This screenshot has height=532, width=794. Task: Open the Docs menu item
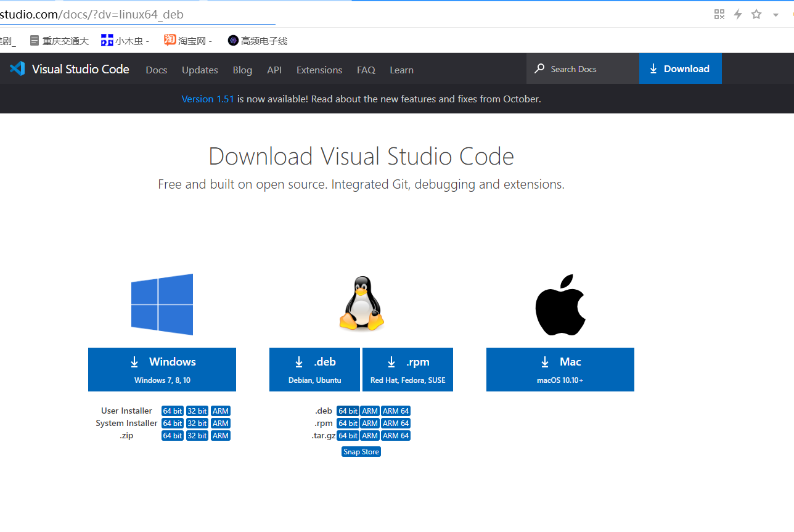tap(157, 70)
